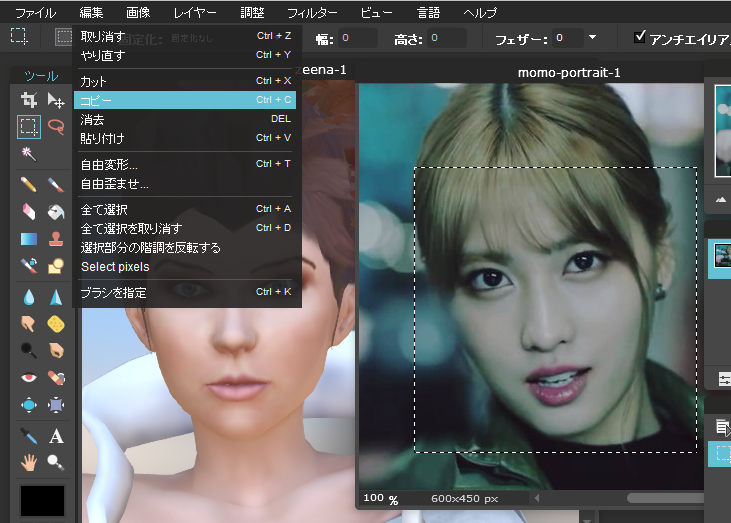
Task: Choose 選択部分の階調を反転する menu entry
Action: click(x=185, y=248)
